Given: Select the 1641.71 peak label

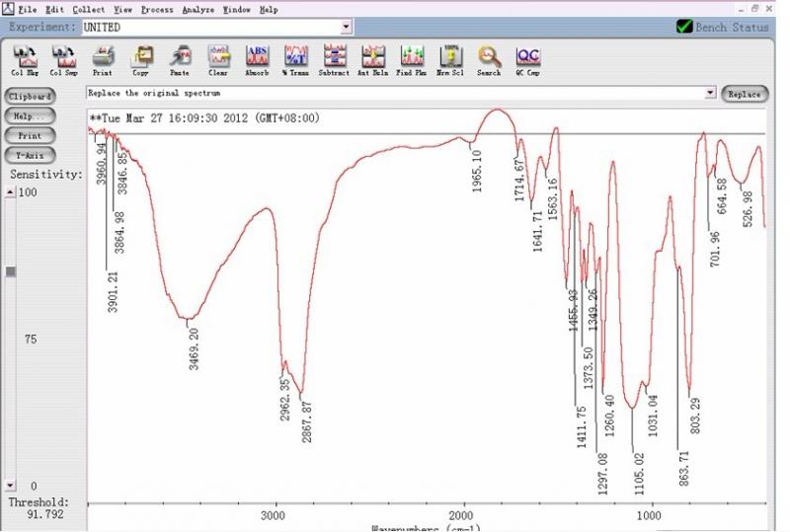Looking at the screenshot, I should coord(537,231).
